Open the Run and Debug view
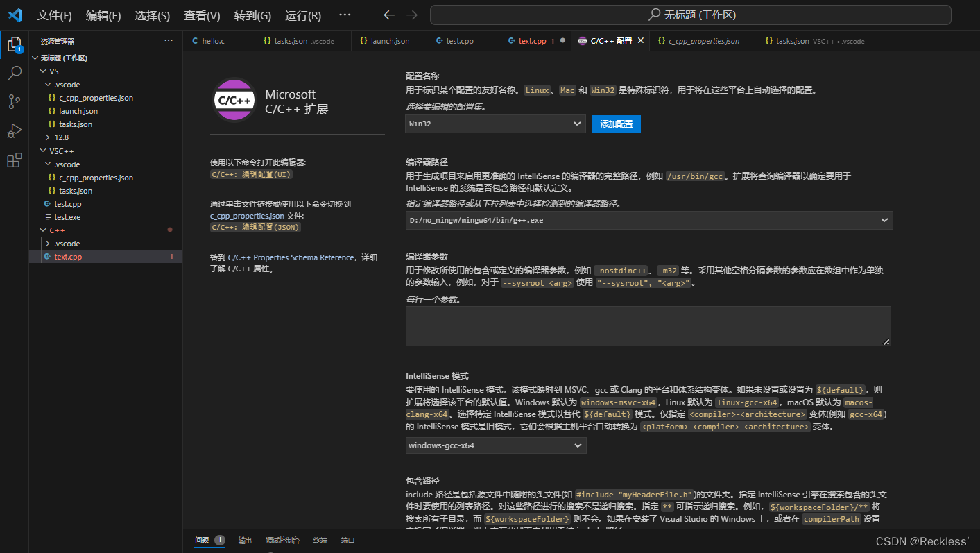Screen dimensions: 980x553 tap(15, 130)
